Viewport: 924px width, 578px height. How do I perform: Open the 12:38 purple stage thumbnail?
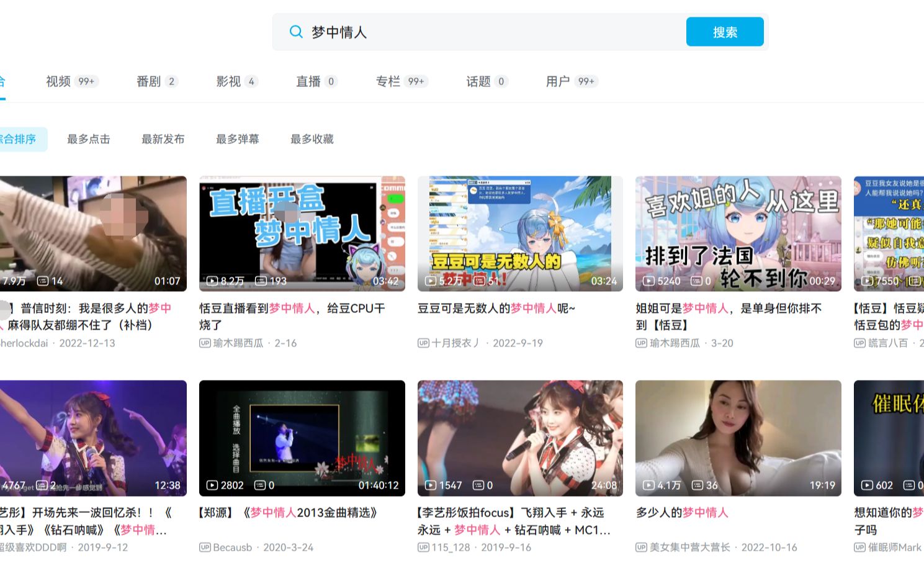(x=93, y=438)
